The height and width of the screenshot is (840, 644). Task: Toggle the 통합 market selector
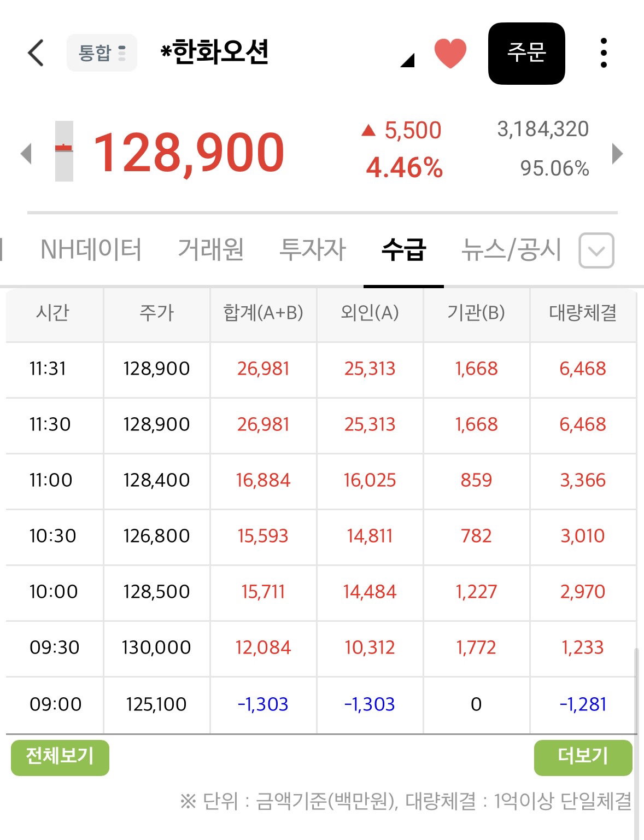tap(102, 53)
